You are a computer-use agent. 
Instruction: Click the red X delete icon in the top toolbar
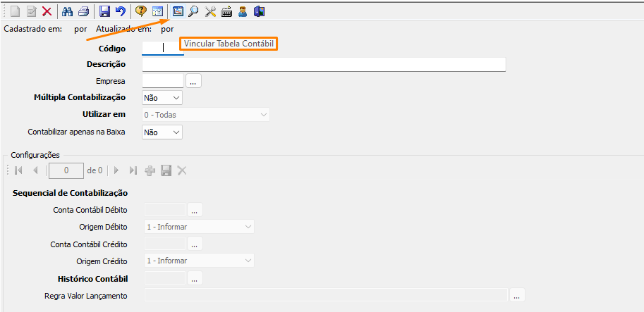pyautogui.click(x=47, y=12)
